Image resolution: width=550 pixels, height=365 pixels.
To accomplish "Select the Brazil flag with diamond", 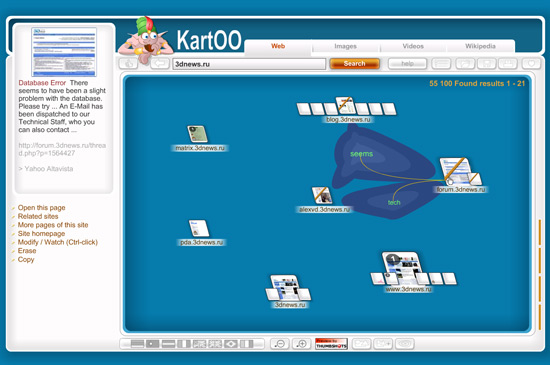I will [231, 344].
